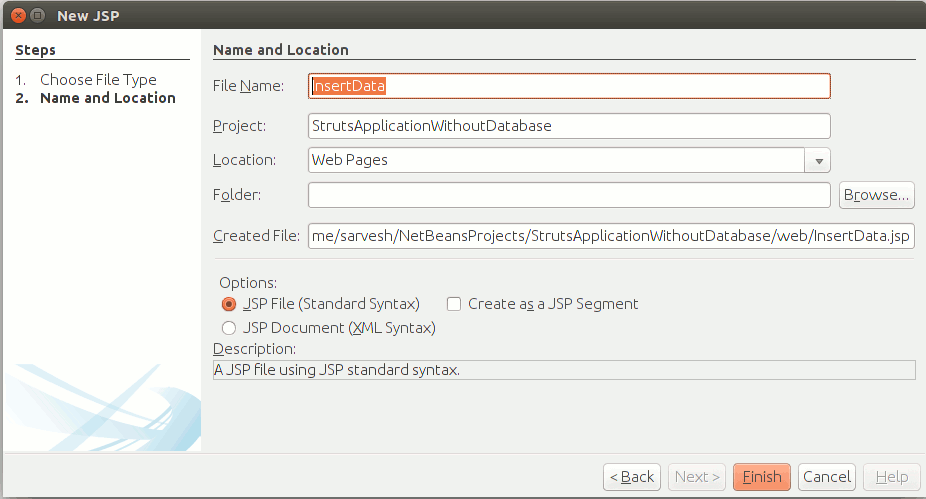The height and width of the screenshot is (499, 926).
Task: Click the Help button
Action: (x=892, y=477)
